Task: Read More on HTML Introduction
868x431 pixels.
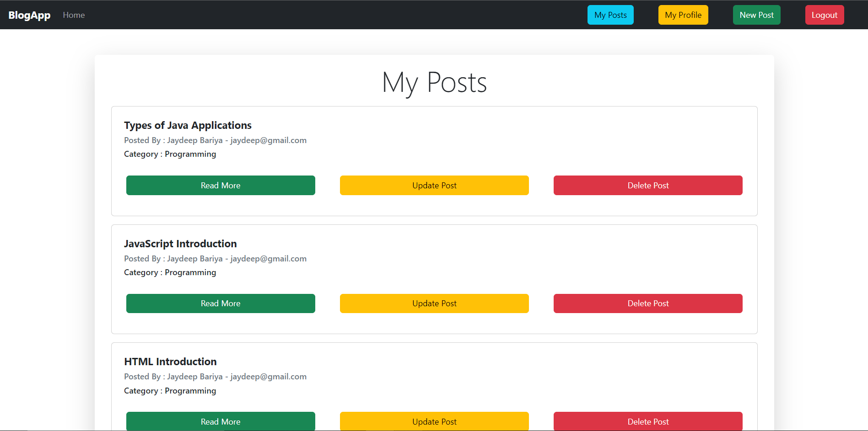Action: (221, 421)
